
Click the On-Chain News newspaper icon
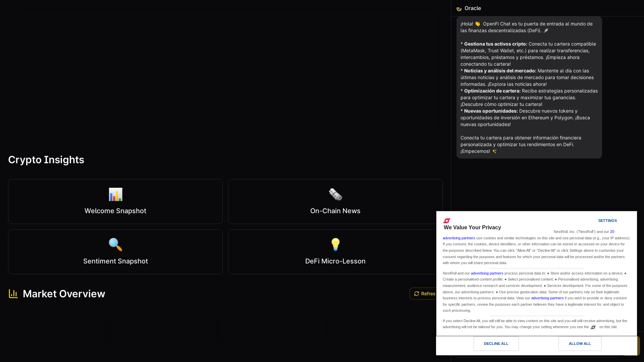(335, 194)
